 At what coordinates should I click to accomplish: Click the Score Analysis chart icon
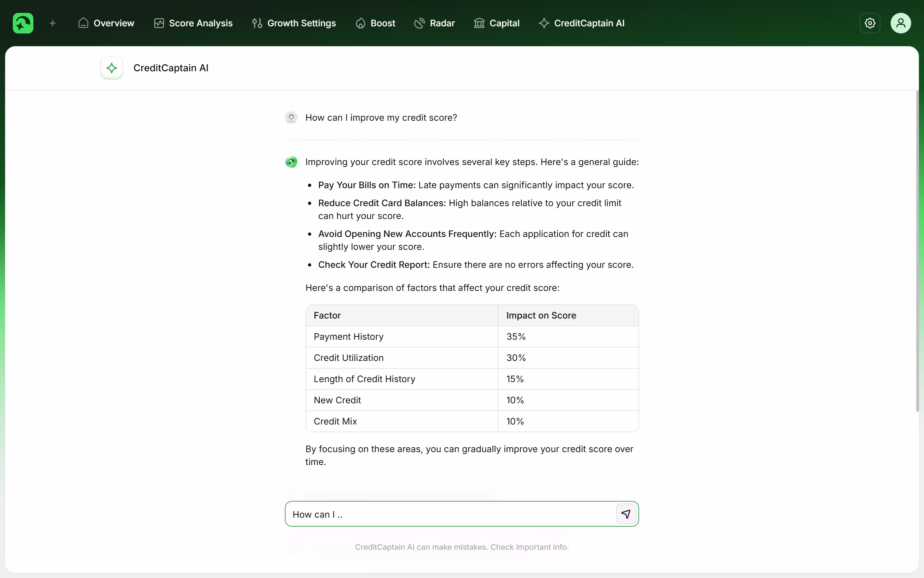click(159, 23)
